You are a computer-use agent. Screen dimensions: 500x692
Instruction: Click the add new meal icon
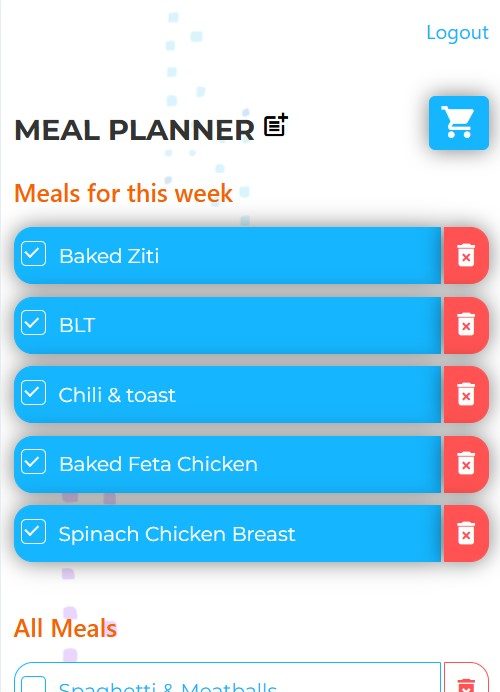(x=276, y=125)
